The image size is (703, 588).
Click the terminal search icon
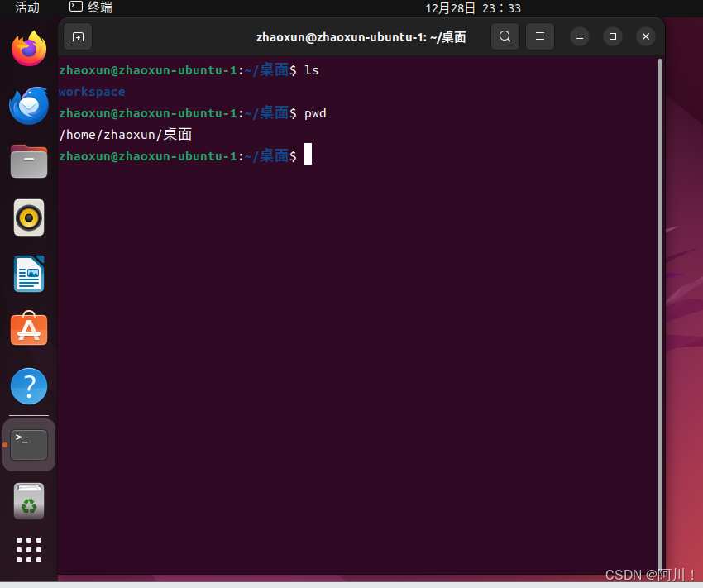pos(505,36)
